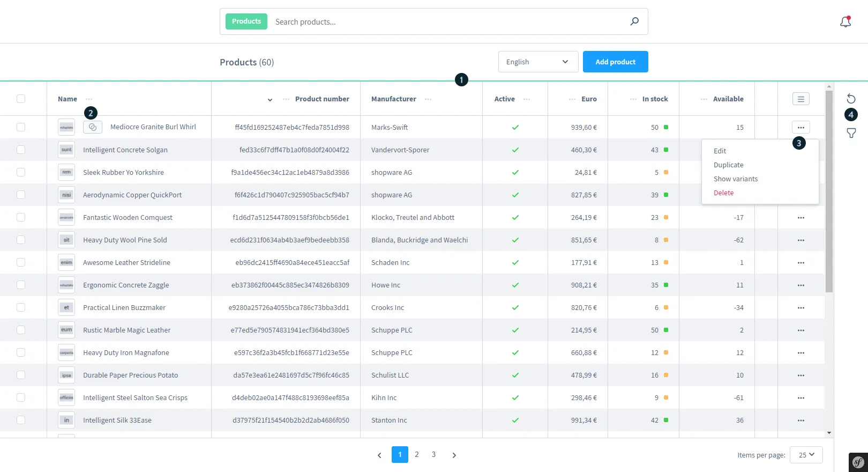Toggle the select-all products checkbox
Viewport: 868px width, 472px height.
coord(21,99)
